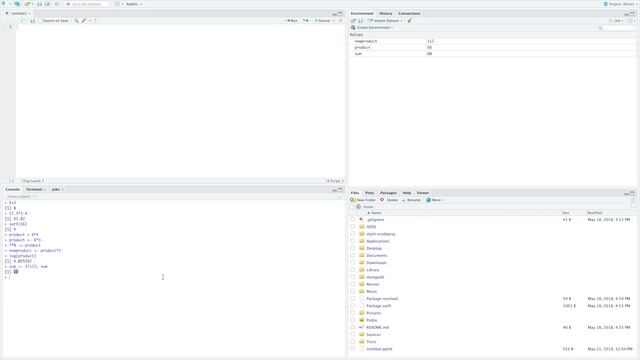Click the Code Tools wand icon

tap(84, 20)
